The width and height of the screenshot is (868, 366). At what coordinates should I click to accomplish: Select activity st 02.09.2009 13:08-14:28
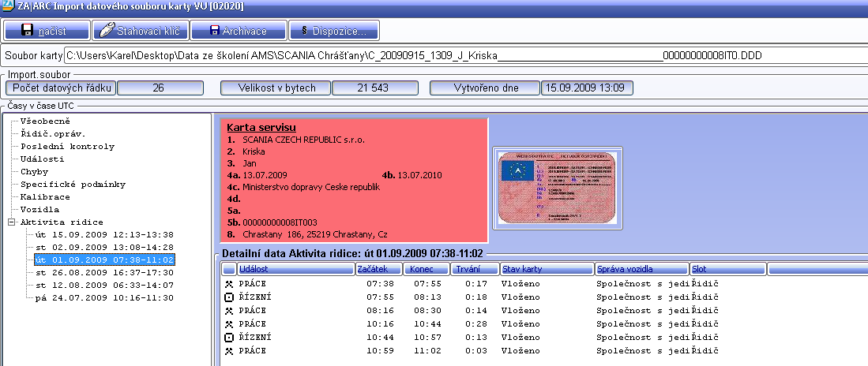pyautogui.click(x=104, y=247)
